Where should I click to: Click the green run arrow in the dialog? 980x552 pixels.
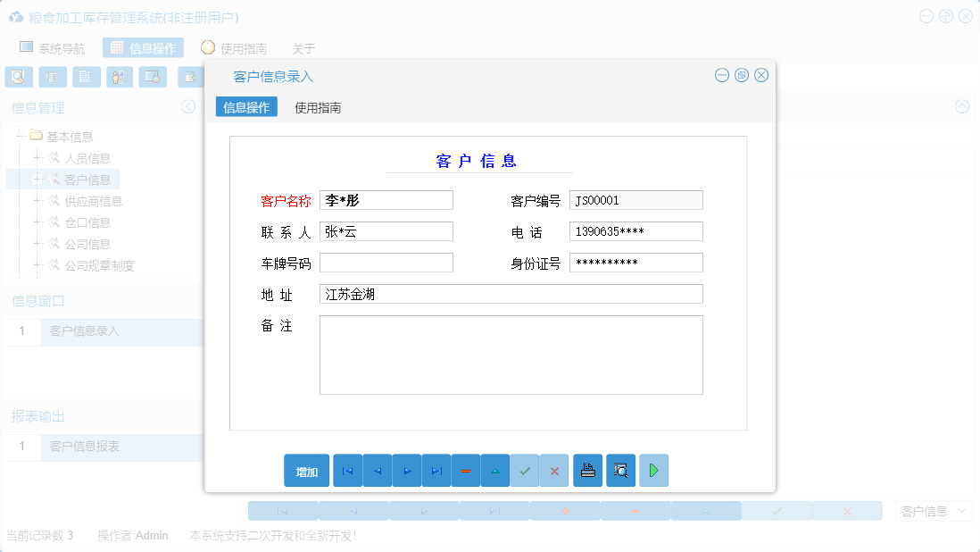tap(653, 471)
